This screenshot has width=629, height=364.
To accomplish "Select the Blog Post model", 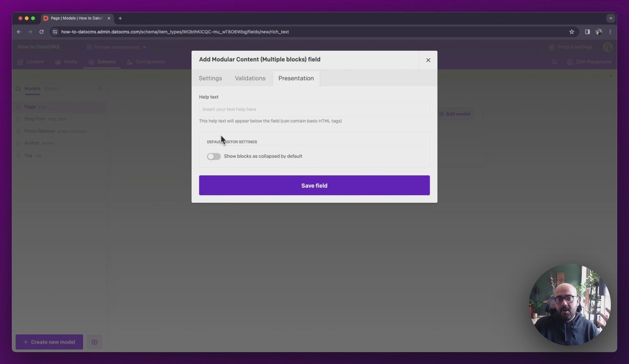I will (35, 119).
